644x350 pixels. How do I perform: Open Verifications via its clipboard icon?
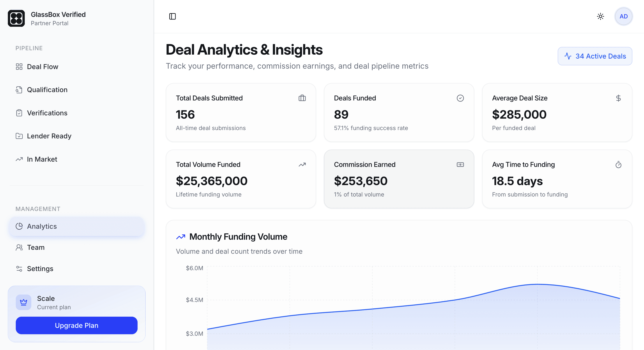pyautogui.click(x=19, y=113)
